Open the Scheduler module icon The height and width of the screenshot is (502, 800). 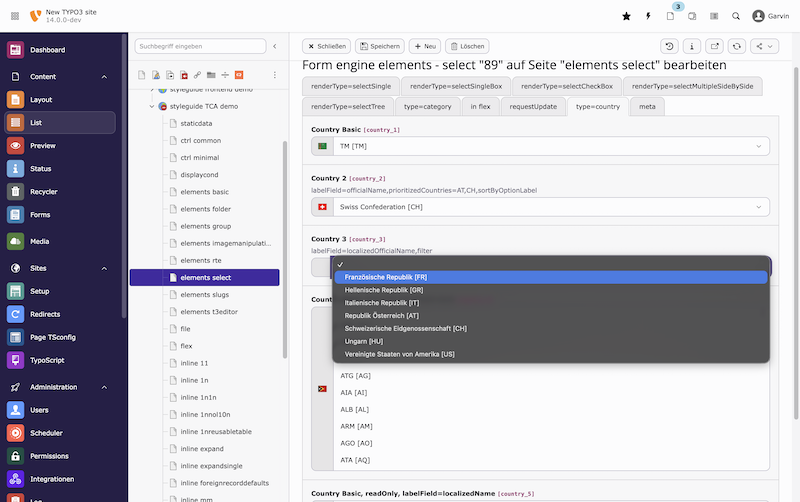pyautogui.click(x=15, y=432)
